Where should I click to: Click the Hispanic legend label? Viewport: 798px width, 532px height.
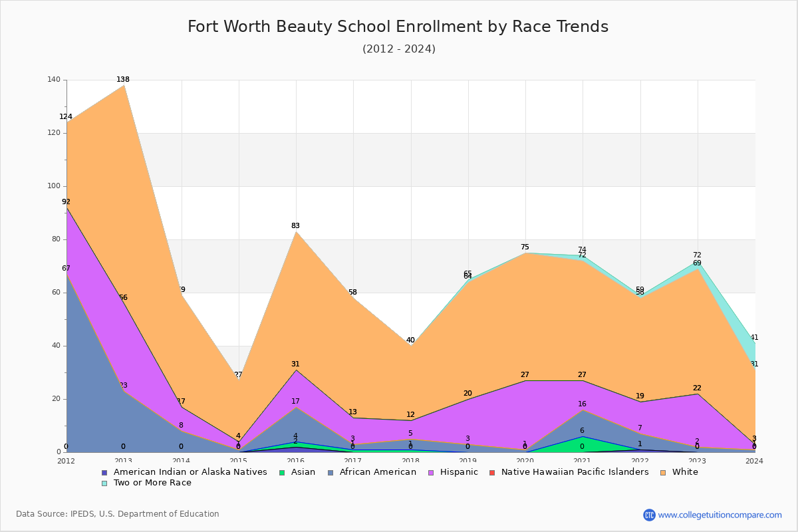click(459, 472)
